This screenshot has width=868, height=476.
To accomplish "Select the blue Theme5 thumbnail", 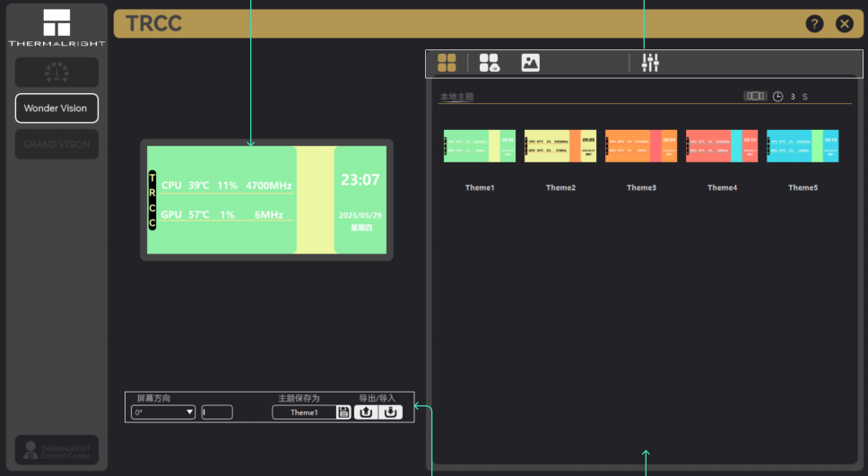I will (803, 146).
